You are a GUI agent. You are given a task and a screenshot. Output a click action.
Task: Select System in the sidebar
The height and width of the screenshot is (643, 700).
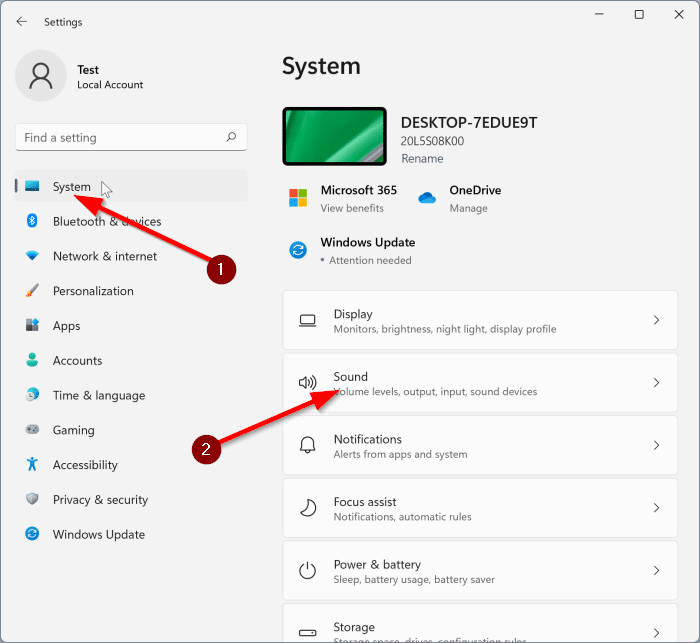point(131,186)
